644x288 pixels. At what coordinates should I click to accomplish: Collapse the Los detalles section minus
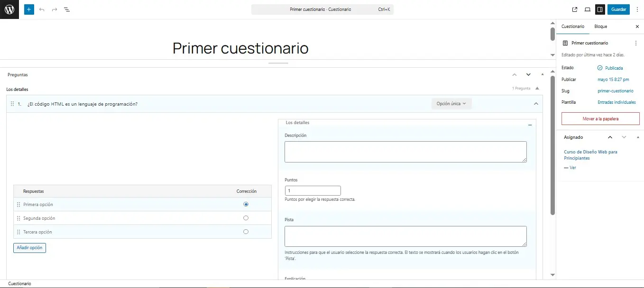point(530,125)
